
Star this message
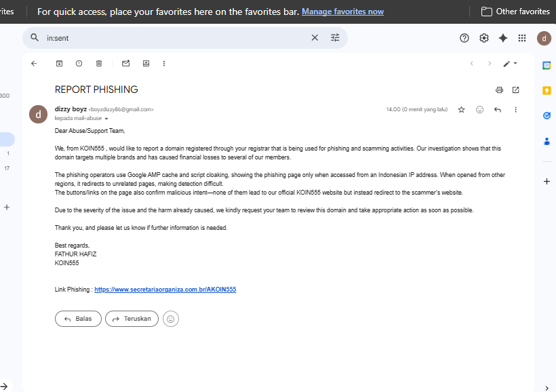tap(462, 109)
